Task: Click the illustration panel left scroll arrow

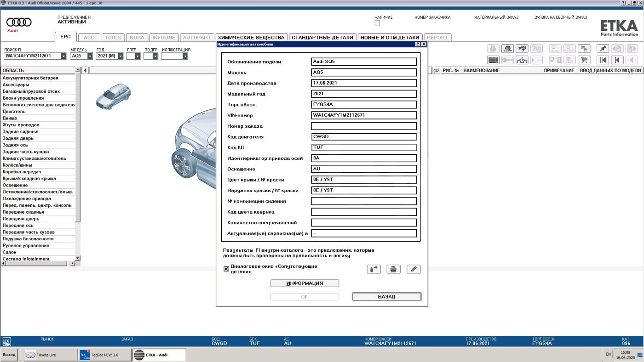Action: click(85, 70)
